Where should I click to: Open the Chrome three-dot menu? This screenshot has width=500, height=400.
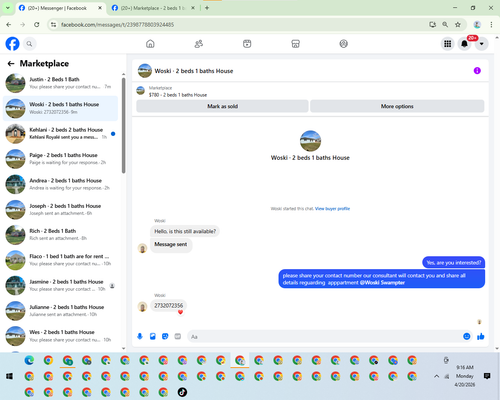click(491, 25)
